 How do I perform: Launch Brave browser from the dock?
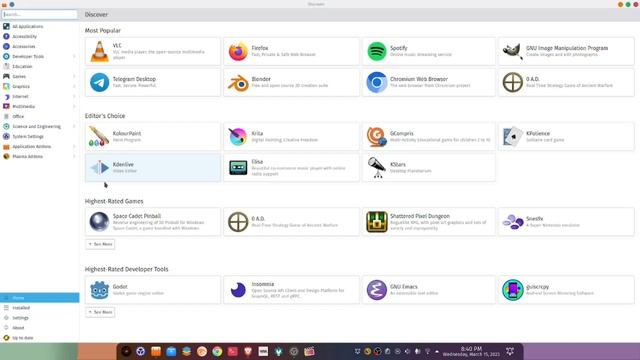[x=248, y=351]
